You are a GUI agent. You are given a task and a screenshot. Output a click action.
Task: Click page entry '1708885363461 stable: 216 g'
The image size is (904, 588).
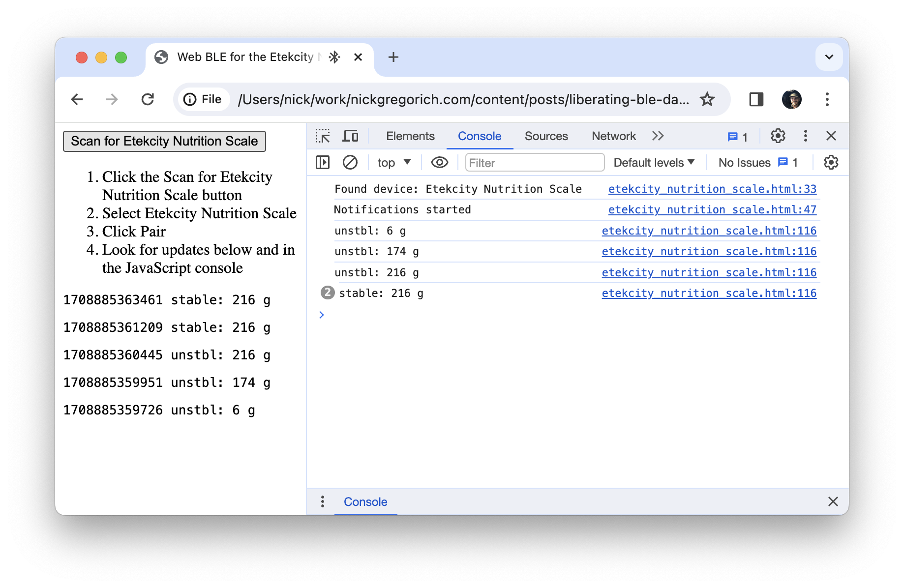pos(167,300)
